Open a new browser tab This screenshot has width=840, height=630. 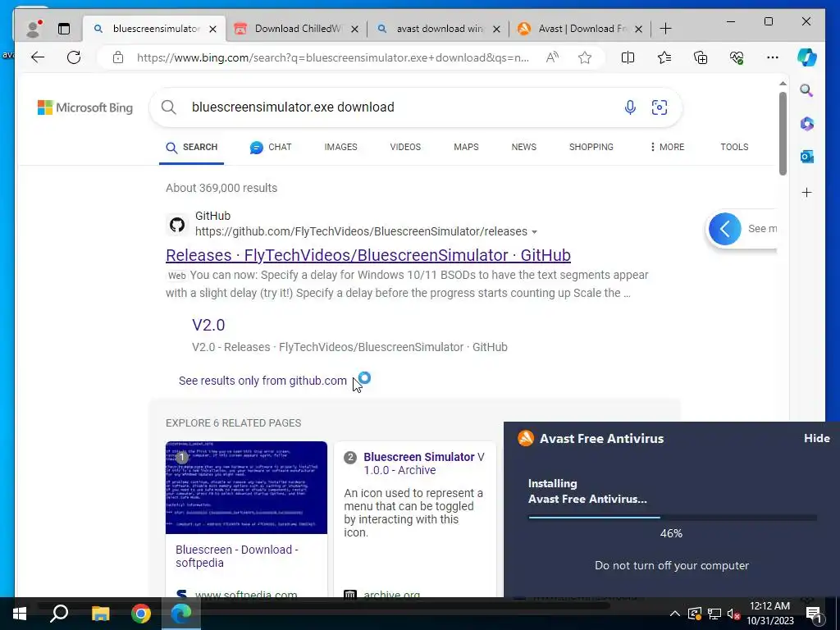click(x=665, y=29)
